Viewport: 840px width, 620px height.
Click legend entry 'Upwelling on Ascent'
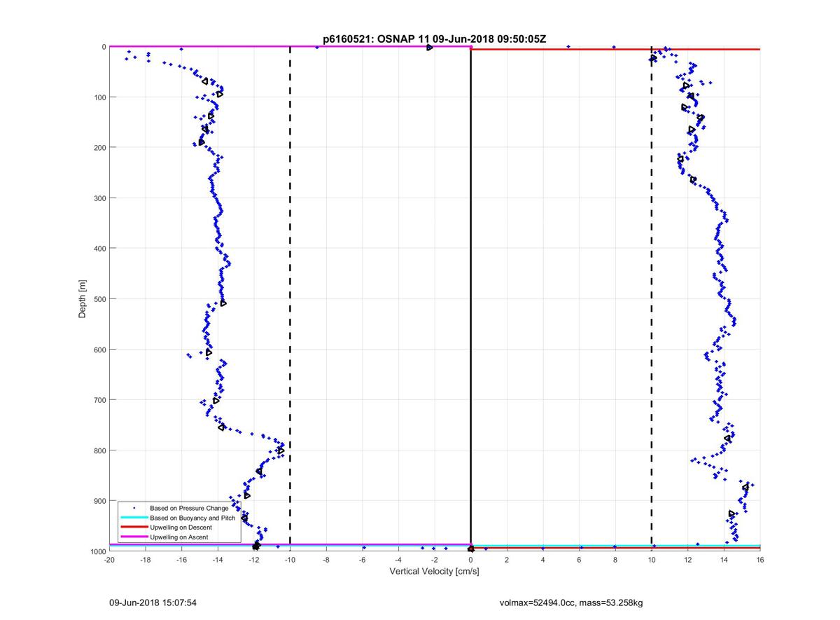click(179, 537)
